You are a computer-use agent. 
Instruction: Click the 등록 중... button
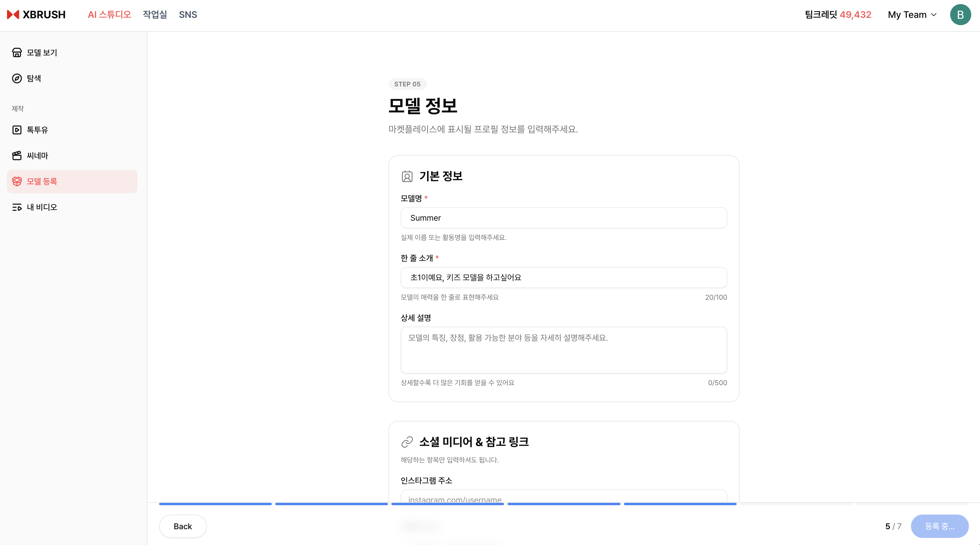pos(940,526)
